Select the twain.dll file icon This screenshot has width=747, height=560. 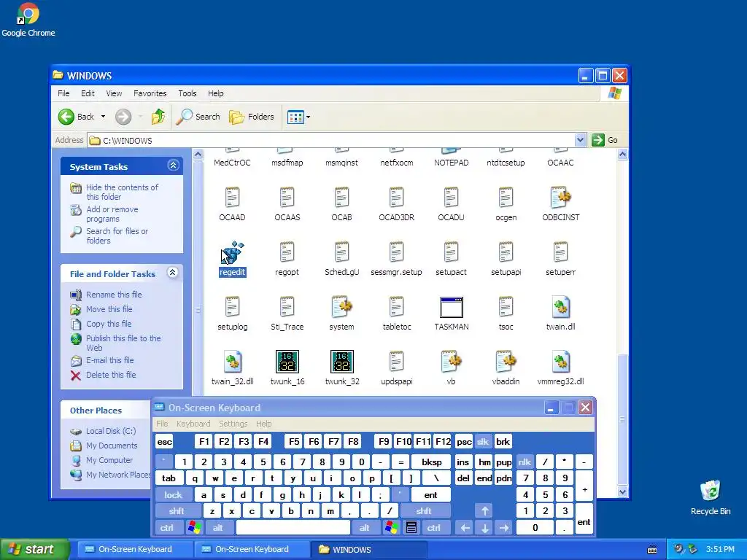point(561,307)
